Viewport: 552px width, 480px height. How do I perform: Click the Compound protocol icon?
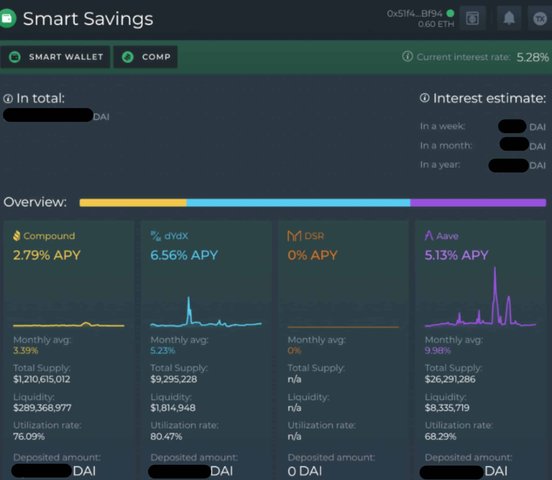tap(17, 236)
